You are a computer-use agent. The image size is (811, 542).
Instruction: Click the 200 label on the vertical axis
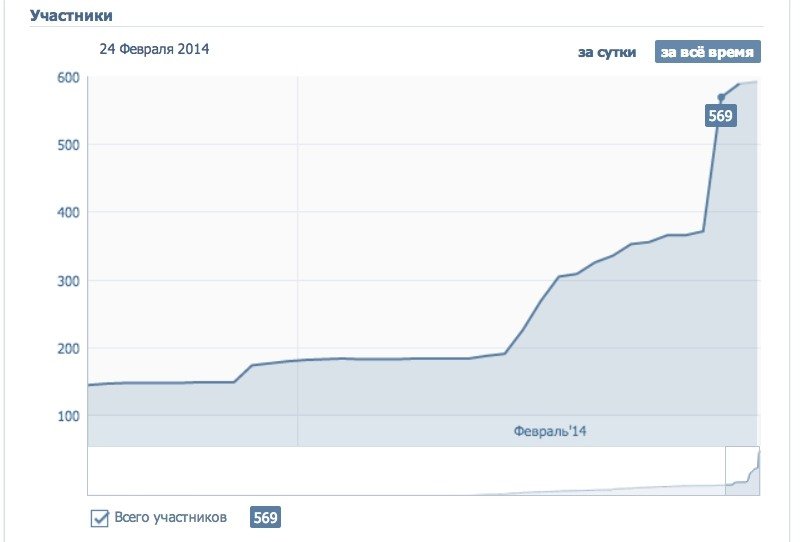[68, 349]
